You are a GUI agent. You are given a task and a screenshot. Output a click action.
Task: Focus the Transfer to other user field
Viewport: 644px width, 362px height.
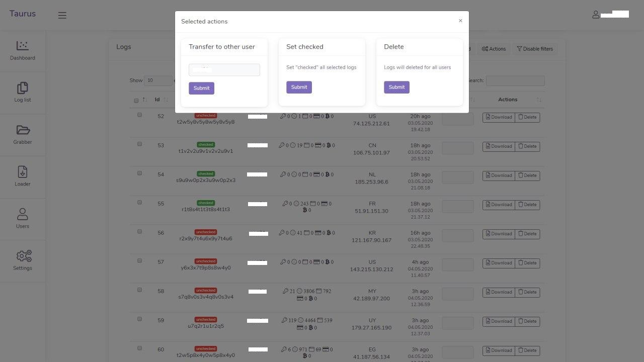click(224, 70)
